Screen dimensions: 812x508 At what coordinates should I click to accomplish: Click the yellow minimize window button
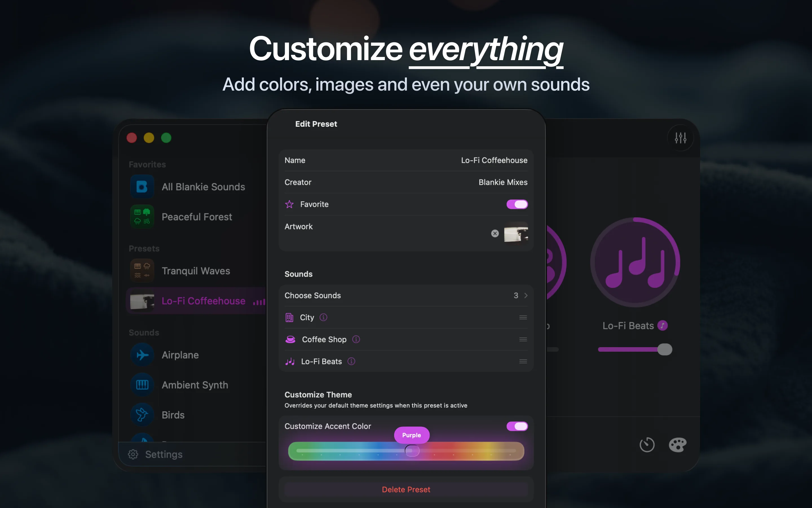click(149, 138)
